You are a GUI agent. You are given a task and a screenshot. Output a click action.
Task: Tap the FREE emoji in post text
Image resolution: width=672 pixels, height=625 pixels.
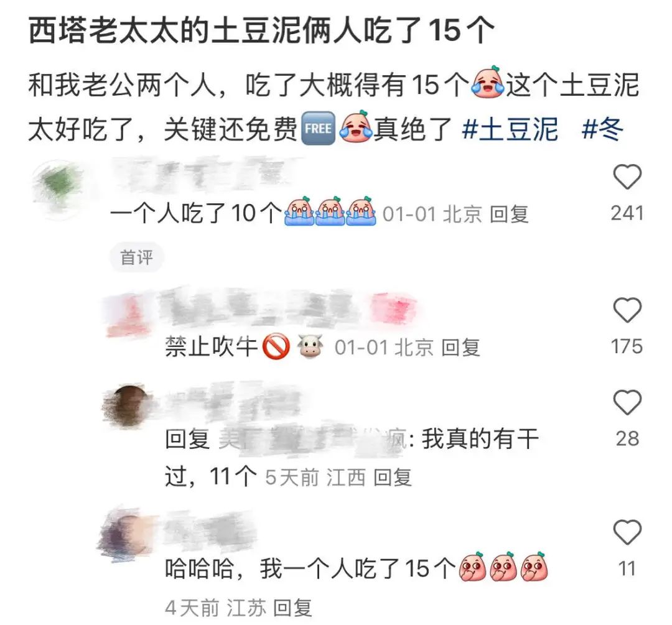pyautogui.click(x=318, y=128)
